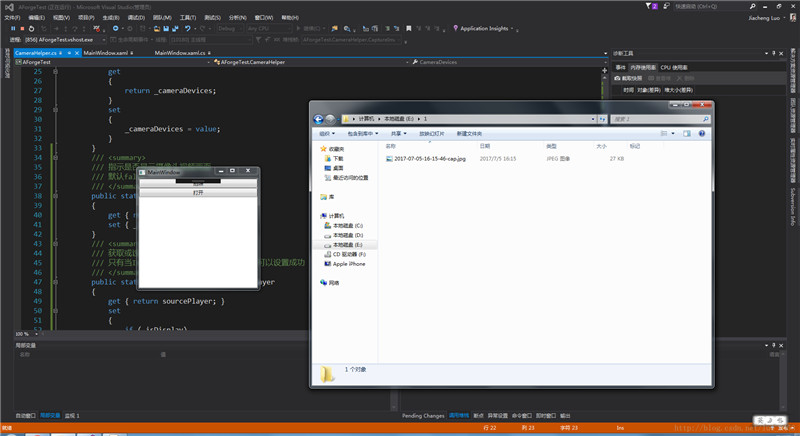Click the Application Insights lightbulb icon
Viewport: 800px width, 436px height.
tap(456, 29)
